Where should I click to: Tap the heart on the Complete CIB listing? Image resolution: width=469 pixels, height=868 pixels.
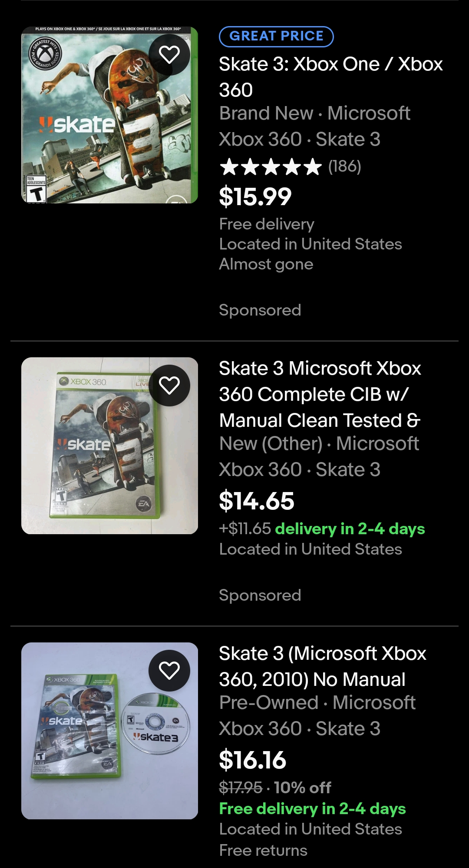(x=169, y=386)
